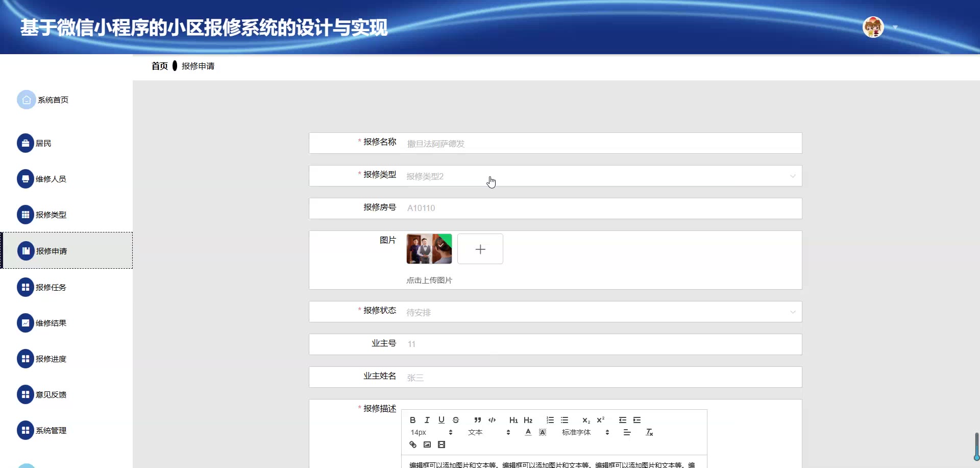Click the page vertical scrollbar thumb
The height and width of the screenshot is (468, 980).
pos(976,446)
